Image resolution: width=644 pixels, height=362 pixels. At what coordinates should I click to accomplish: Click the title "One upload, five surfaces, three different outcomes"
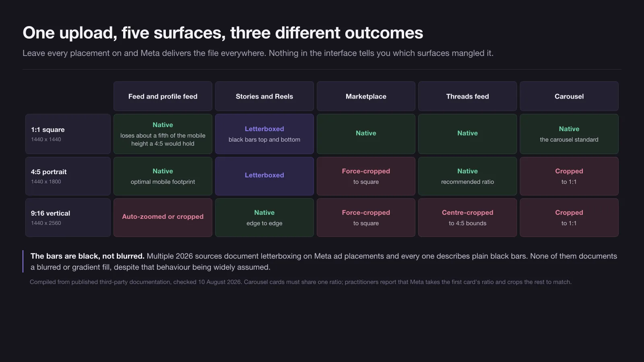pos(223,33)
